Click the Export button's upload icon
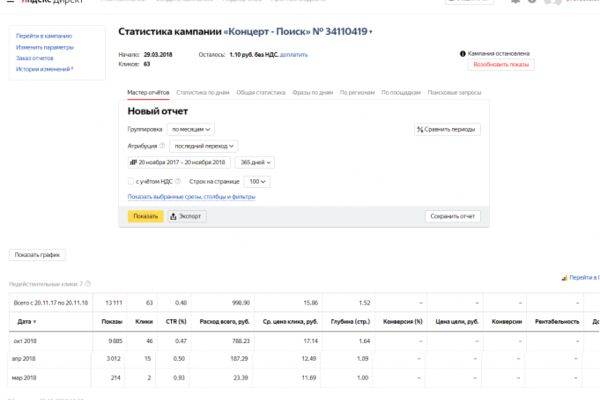This screenshot has height=400, width=600. tap(173, 216)
